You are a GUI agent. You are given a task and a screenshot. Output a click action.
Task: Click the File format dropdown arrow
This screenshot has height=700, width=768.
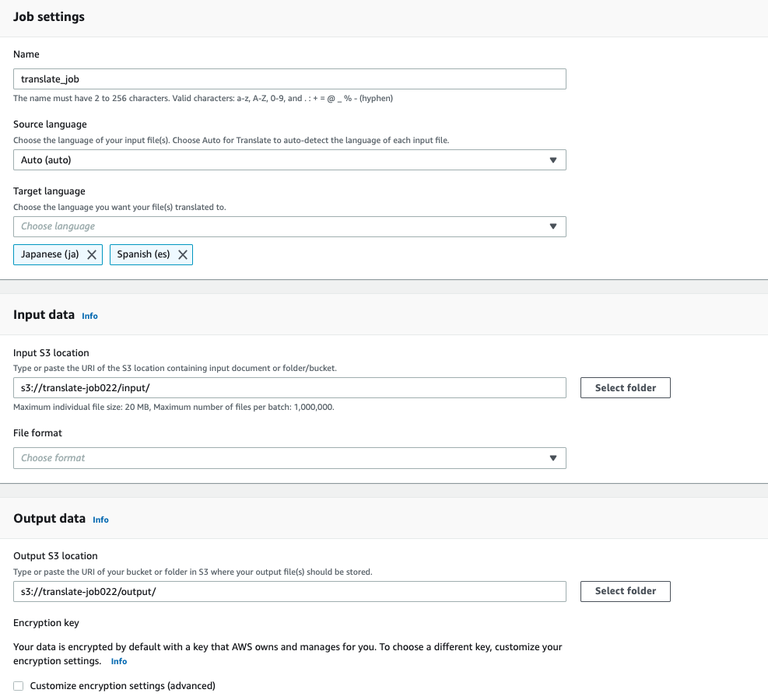(x=554, y=458)
